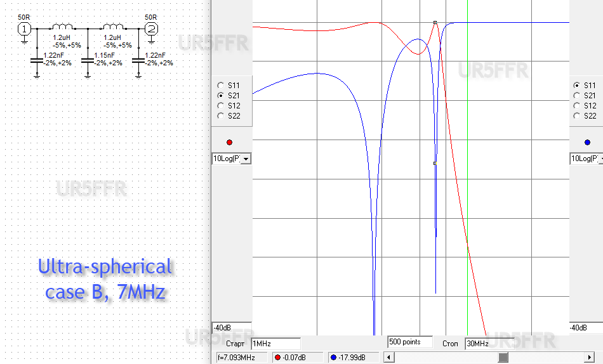Click the marker scrollbar right arrow

(599, 358)
